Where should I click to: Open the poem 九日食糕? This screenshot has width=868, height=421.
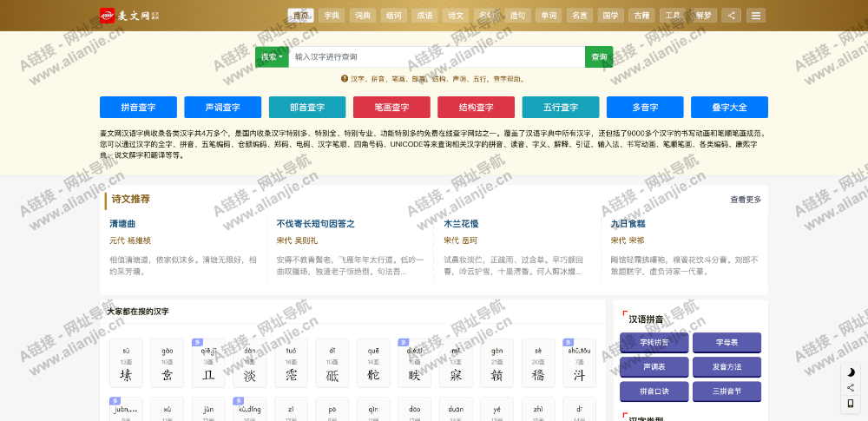pyautogui.click(x=628, y=224)
